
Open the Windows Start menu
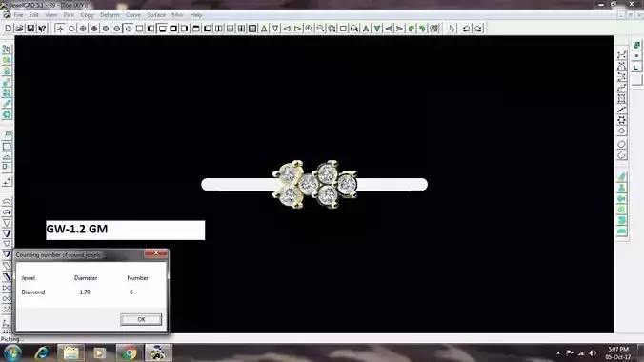[12, 353]
